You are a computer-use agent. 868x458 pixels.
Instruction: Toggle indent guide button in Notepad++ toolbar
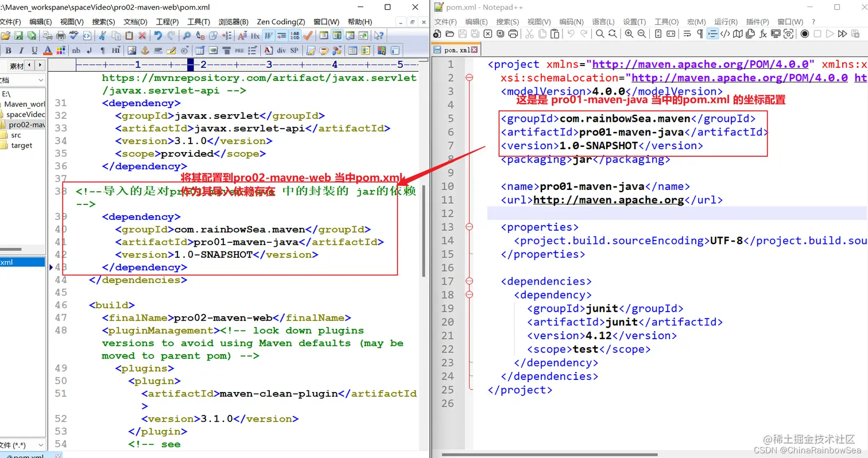click(x=712, y=33)
